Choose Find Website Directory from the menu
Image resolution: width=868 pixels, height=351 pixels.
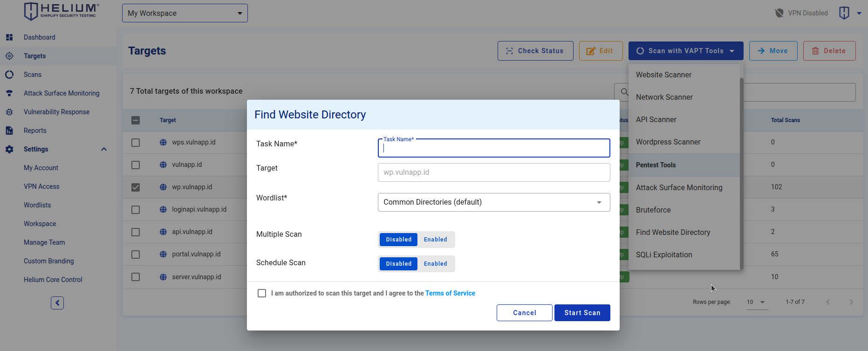[x=684, y=232]
